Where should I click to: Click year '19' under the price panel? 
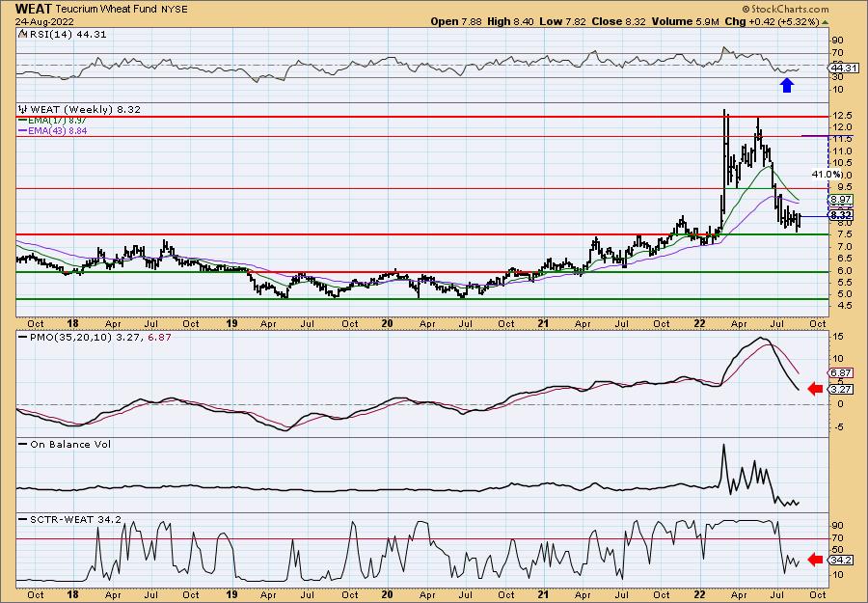point(231,323)
